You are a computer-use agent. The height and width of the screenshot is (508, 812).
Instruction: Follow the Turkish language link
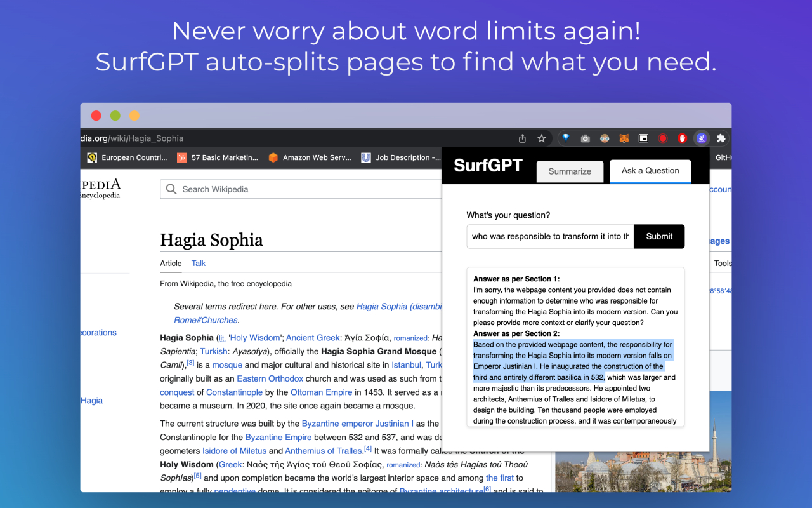pyautogui.click(x=213, y=351)
